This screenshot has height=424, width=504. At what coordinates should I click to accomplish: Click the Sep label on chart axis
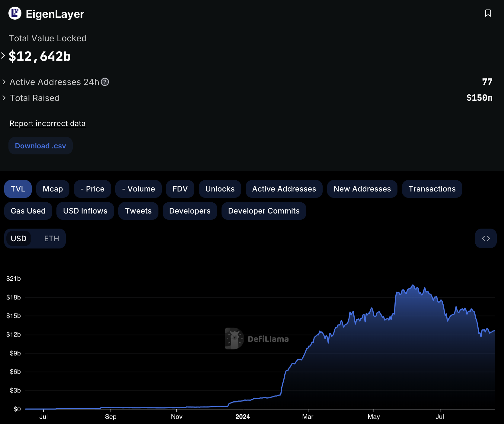pos(110,417)
